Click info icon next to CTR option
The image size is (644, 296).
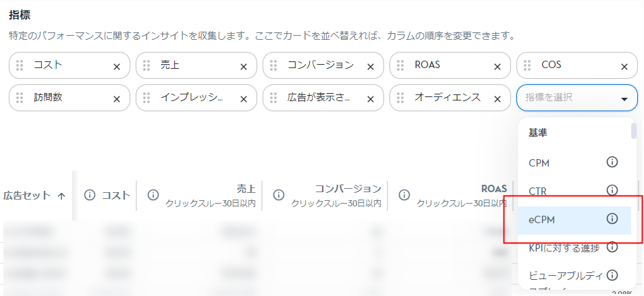(x=612, y=190)
